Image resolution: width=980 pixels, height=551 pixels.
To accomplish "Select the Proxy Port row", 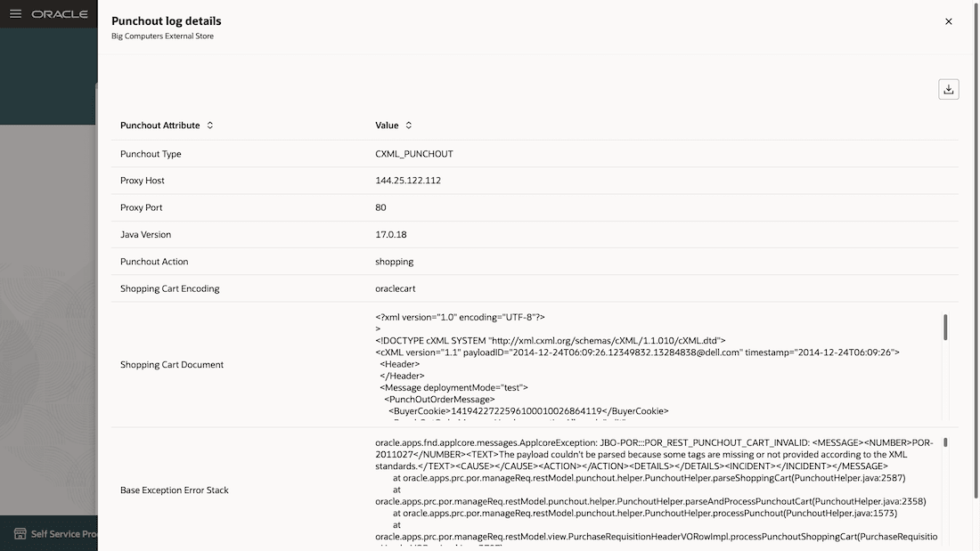I will (535, 207).
